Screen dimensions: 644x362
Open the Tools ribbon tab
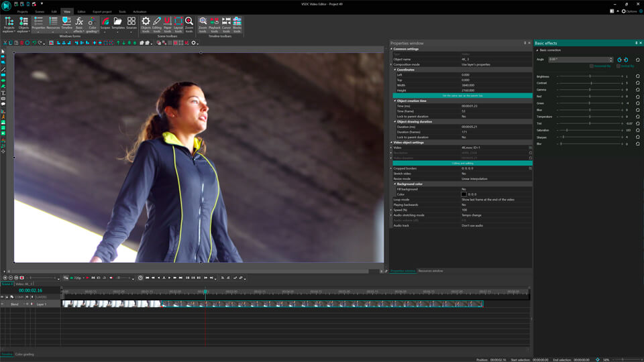pyautogui.click(x=122, y=11)
